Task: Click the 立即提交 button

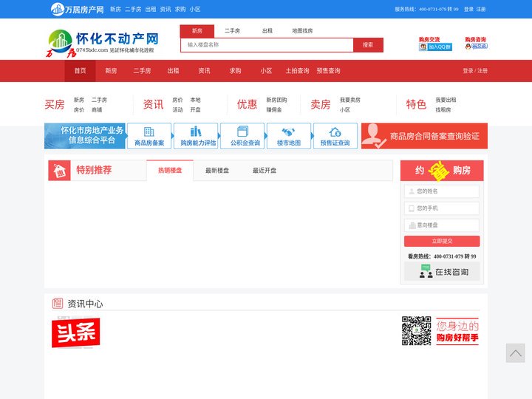Action: click(x=442, y=241)
